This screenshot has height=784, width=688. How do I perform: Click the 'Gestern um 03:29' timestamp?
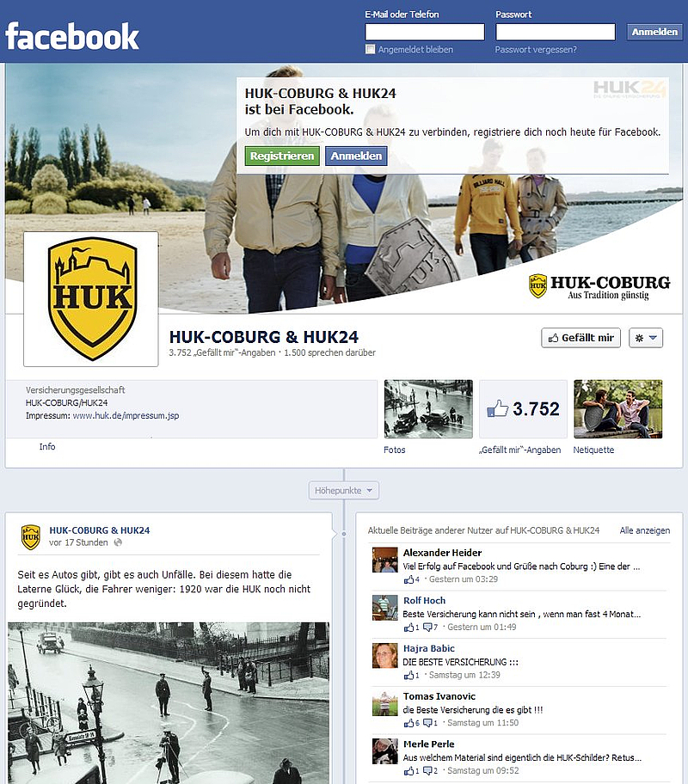pyautogui.click(x=464, y=579)
